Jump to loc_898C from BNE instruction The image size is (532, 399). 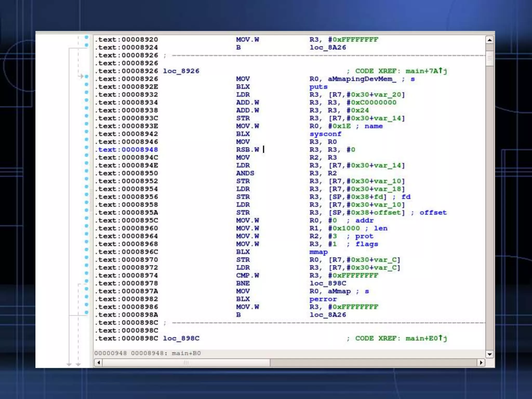(328, 283)
